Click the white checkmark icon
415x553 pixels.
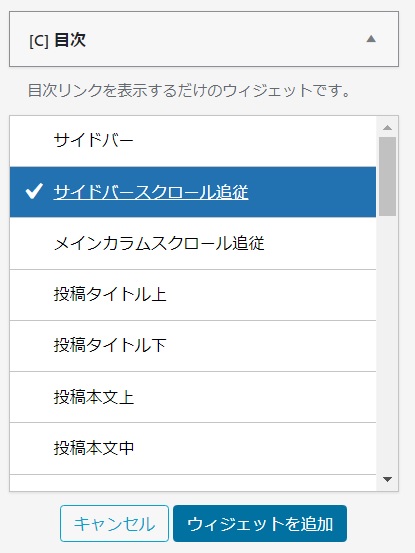[x=34, y=191]
